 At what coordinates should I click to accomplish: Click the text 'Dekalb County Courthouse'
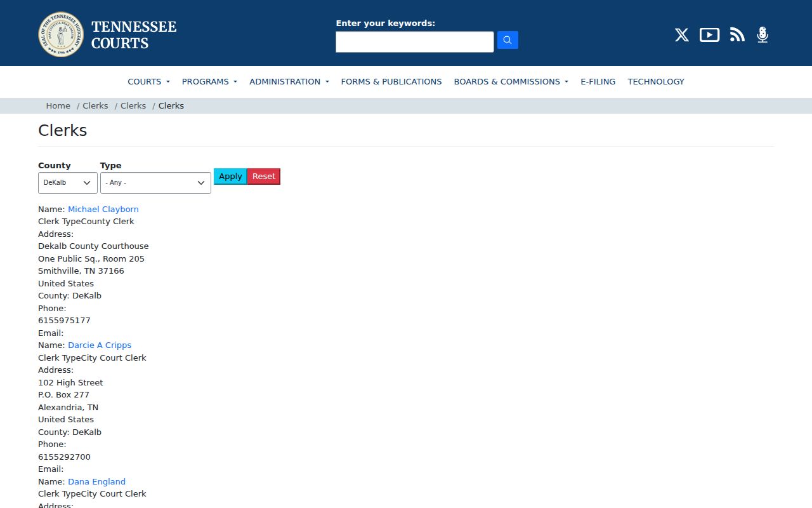click(93, 246)
